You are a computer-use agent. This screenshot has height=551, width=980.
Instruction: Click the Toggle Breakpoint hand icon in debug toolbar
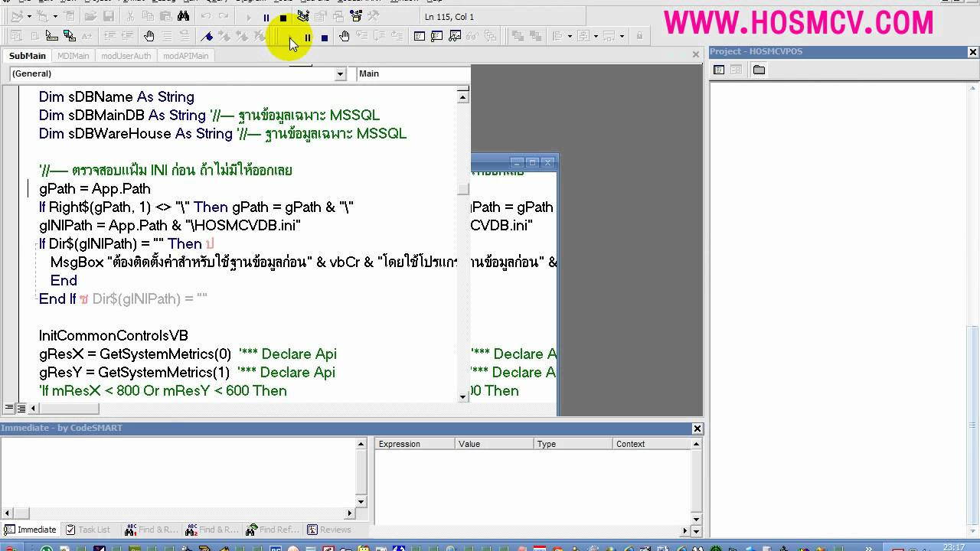(345, 36)
